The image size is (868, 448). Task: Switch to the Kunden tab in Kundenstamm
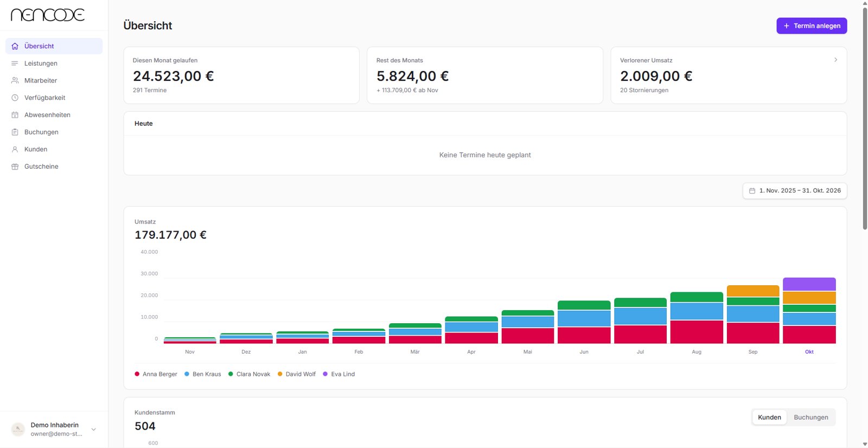click(x=769, y=417)
